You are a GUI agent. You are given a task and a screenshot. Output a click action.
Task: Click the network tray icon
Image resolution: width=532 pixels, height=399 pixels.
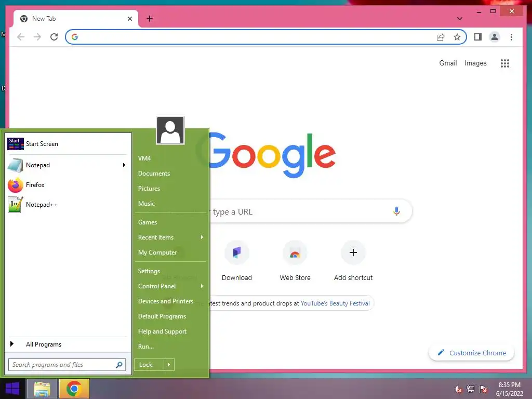(x=471, y=389)
